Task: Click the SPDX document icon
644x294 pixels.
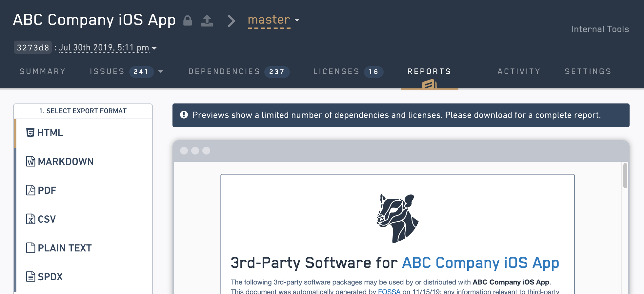Action: (x=30, y=277)
